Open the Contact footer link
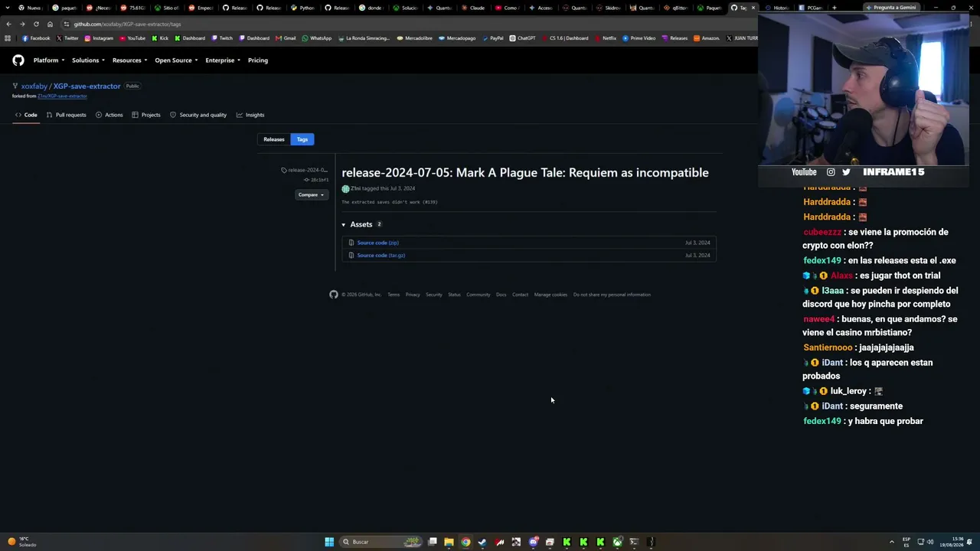The height and width of the screenshot is (551, 980). tap(521, 295)
